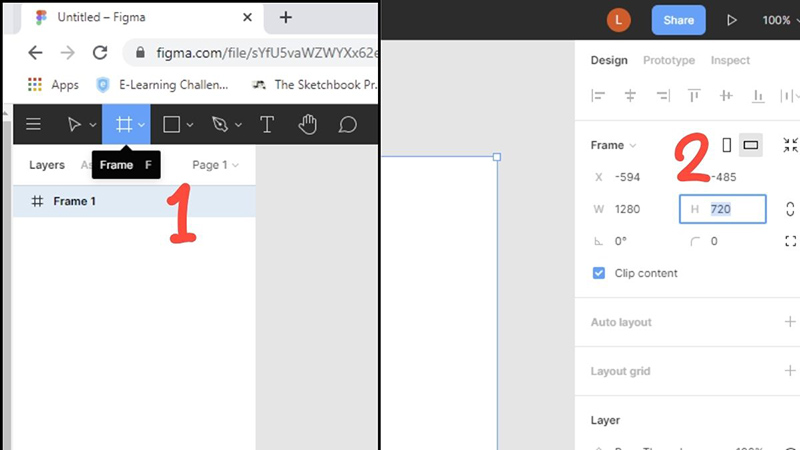Open the 100% zoom dropdown

(x=777, y=20)
